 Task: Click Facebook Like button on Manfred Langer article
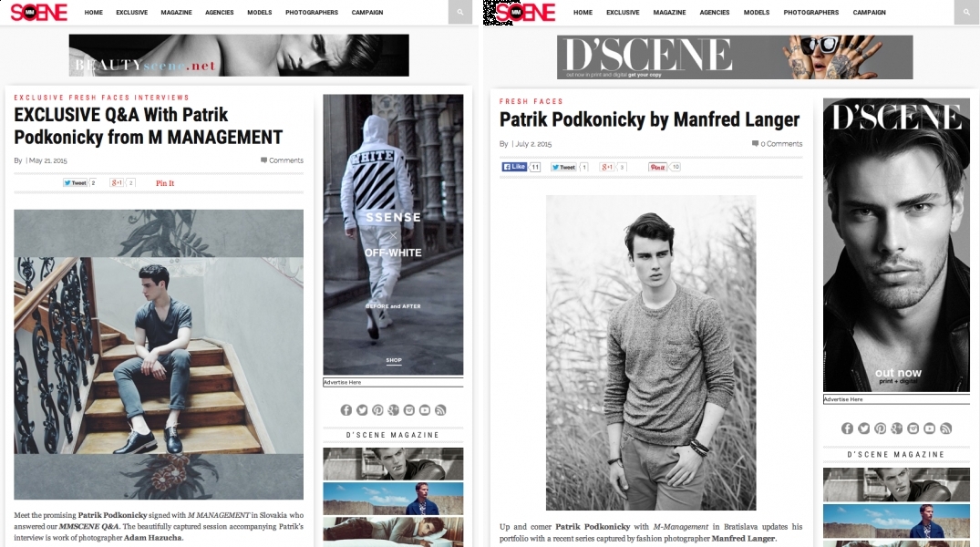point(514,167)
